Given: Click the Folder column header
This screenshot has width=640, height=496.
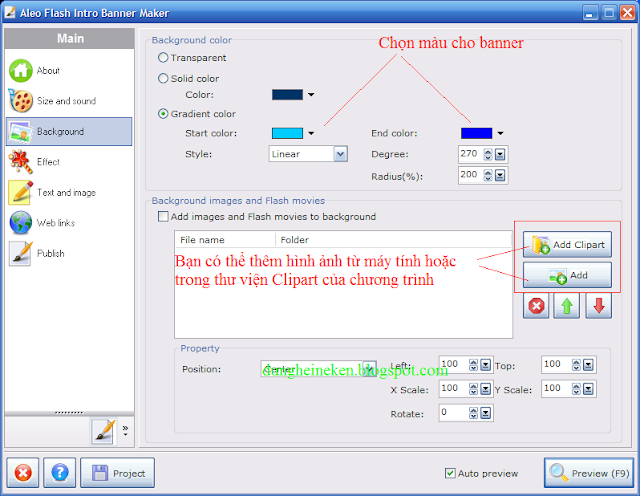Looking at the screenshot, I should pyautogui.click(x=393, y=240).
